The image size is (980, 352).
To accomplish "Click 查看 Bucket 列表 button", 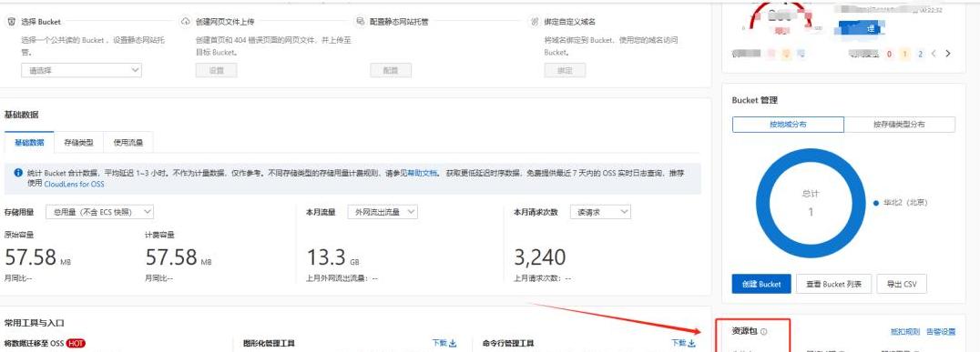I will [x=833, y=284].
